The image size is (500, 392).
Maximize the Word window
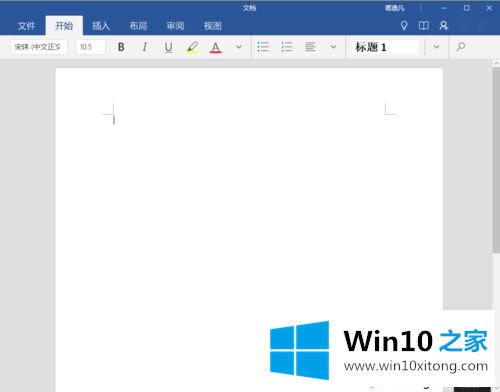click(x=467, y=8)
